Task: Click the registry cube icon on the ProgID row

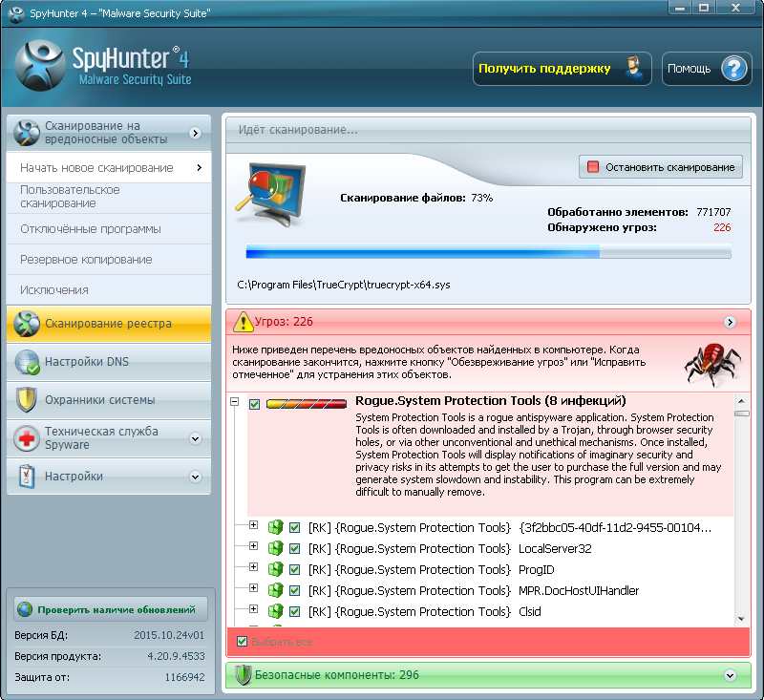Action: click(275, 569)
